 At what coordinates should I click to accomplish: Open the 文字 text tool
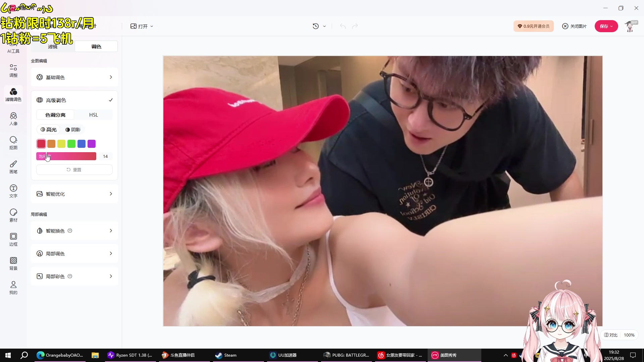(13, 191)
